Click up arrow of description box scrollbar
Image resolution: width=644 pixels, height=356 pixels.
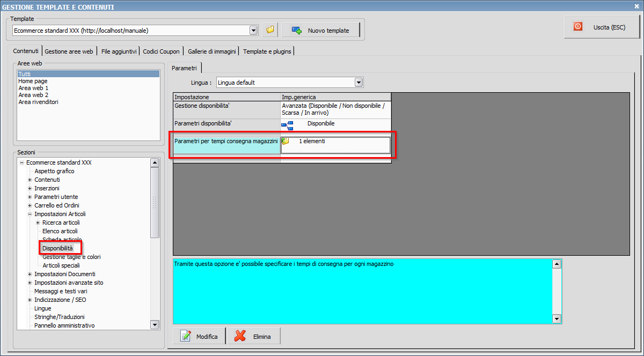(x=557, y=264)
